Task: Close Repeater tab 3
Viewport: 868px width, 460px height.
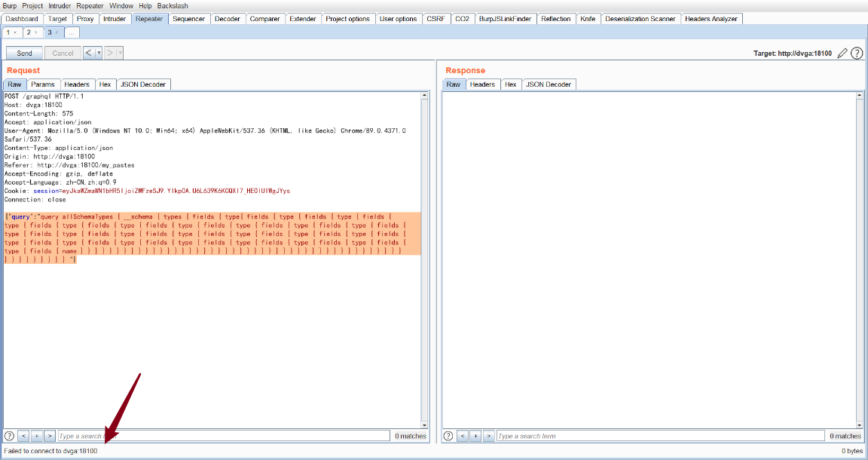Action: 57,32
